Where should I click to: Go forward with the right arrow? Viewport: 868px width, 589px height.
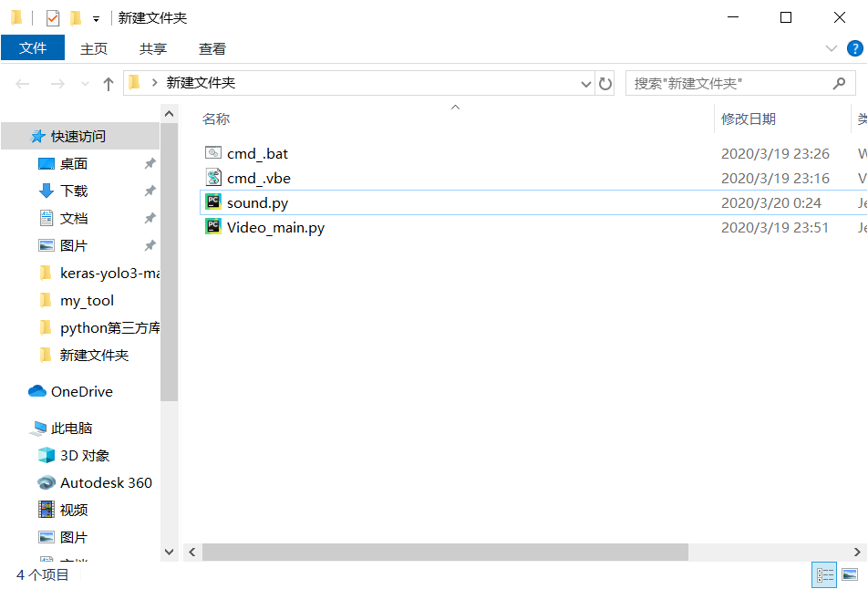pos(57,84)
